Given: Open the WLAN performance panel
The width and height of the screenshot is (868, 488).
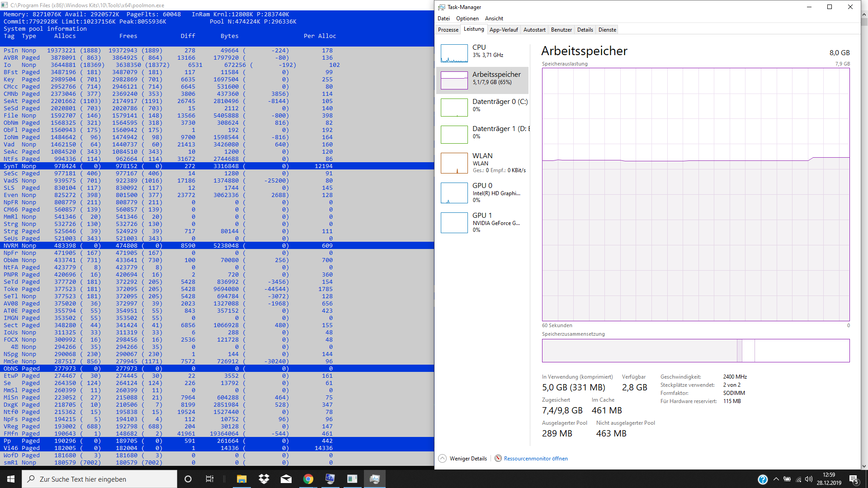Looking at the screenshot, I should [x=482, y=162].
